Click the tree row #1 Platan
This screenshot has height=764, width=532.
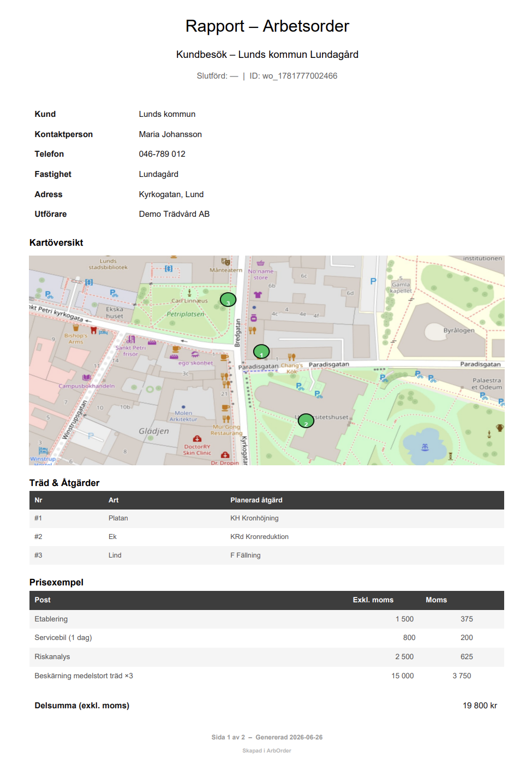267,518
